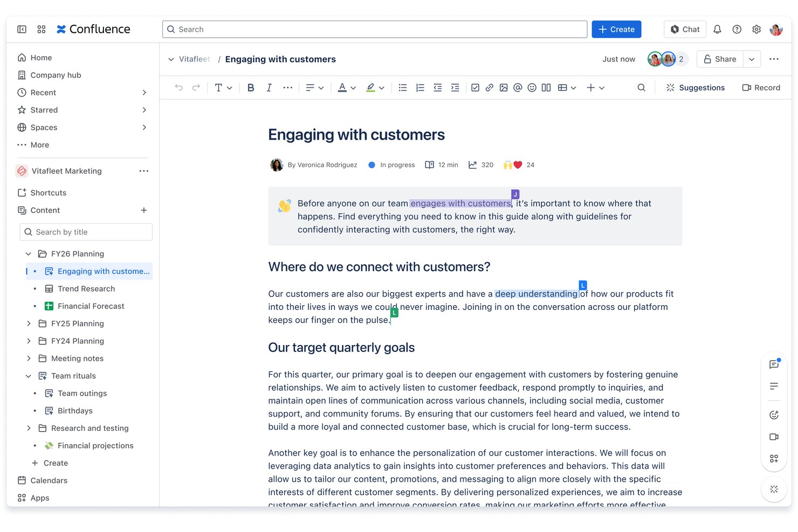
Task: Collapse the Team rituals tree
Action: tap(29, 376)
